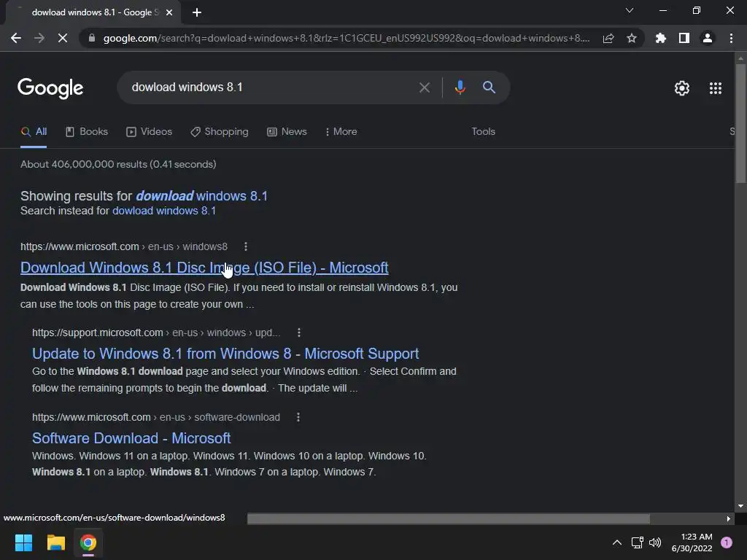Open Chrome's three-dot menu

[731, 38]
